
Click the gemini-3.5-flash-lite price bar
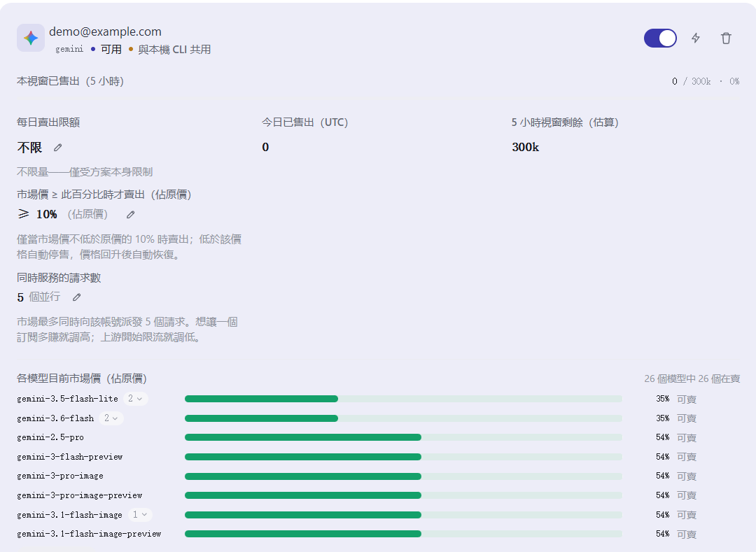403,399
